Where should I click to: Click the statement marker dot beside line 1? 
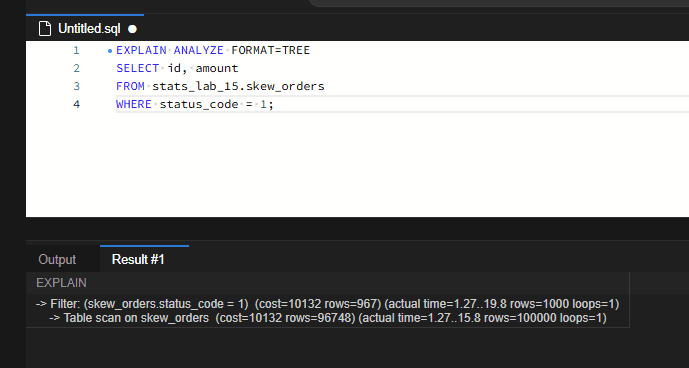click(x=110, y=51)
